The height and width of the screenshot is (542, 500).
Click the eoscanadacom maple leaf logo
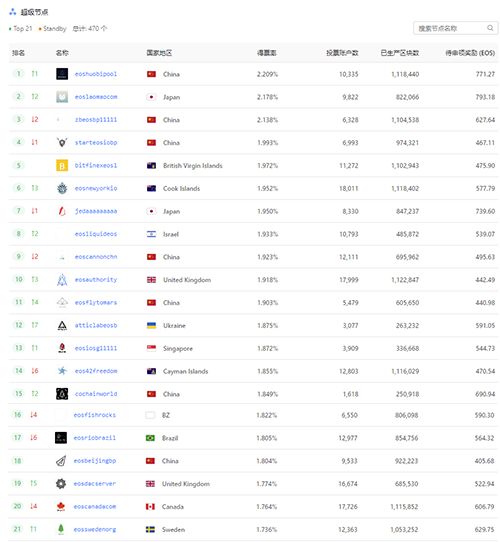click(61, 506)
